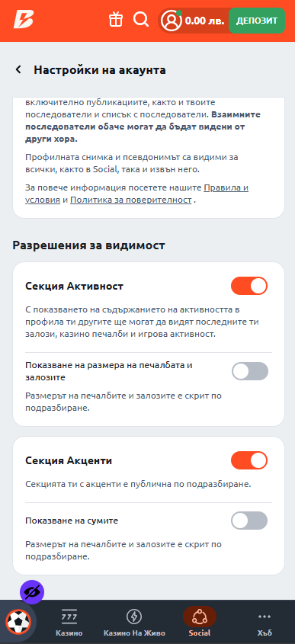
Task: Go back with the left chevron arrow
Action: click(18, 70)
